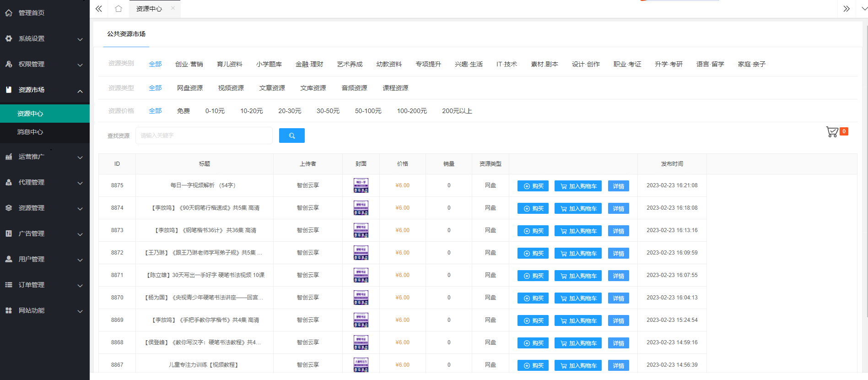This screenshot has width=868, height=380.
Task: Collapse the 资源市场 menu chevron
Action: 80,91
